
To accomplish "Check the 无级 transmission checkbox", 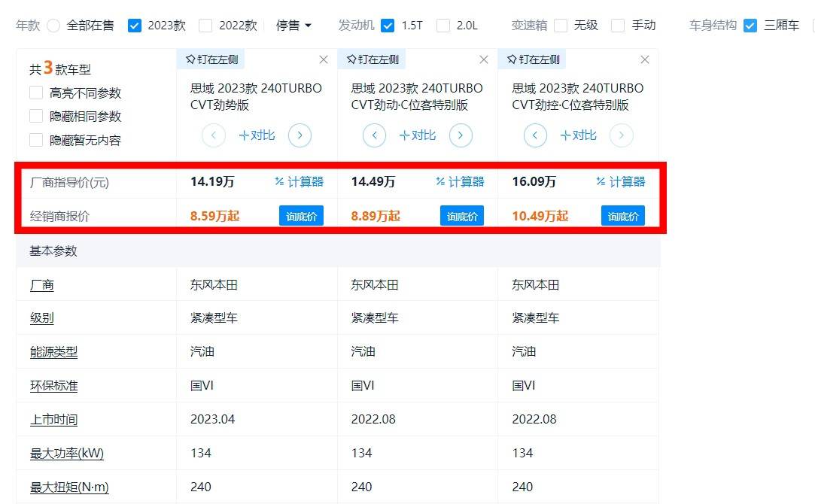I will (x=561, y=26).
